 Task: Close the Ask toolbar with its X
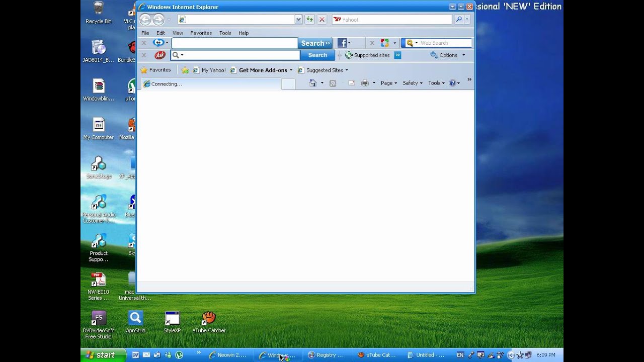144,55
